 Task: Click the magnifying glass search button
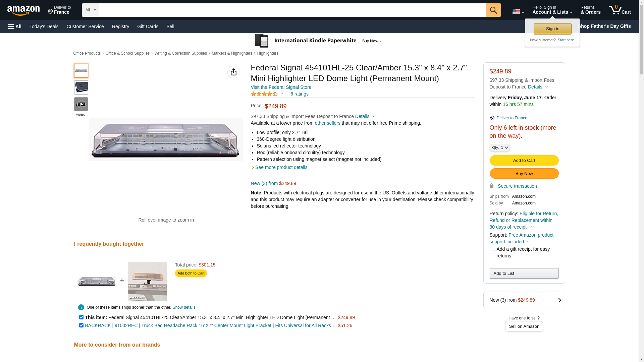pyautogui.click(x=493, y=10)
